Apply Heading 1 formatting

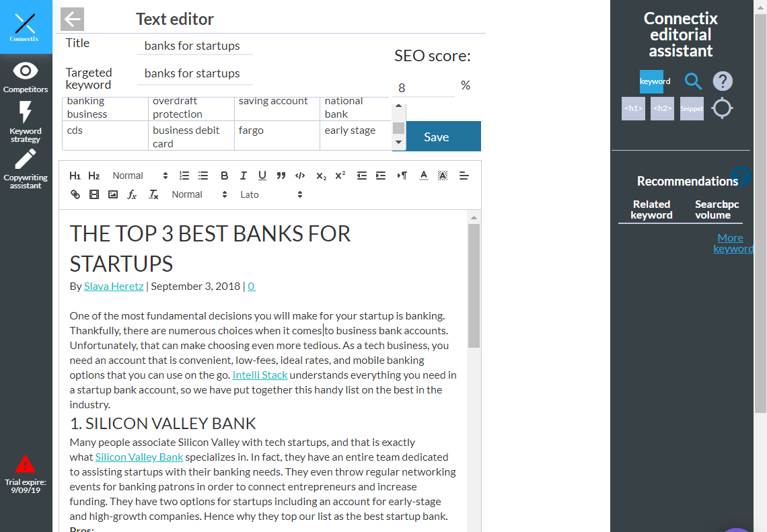click(x=75, y=176)
